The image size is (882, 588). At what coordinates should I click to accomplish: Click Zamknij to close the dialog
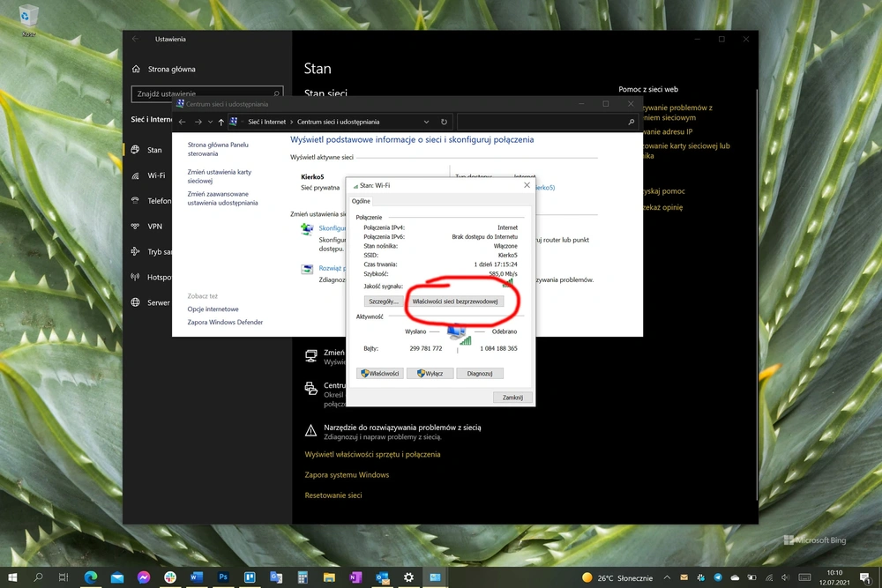pos(512,398)
